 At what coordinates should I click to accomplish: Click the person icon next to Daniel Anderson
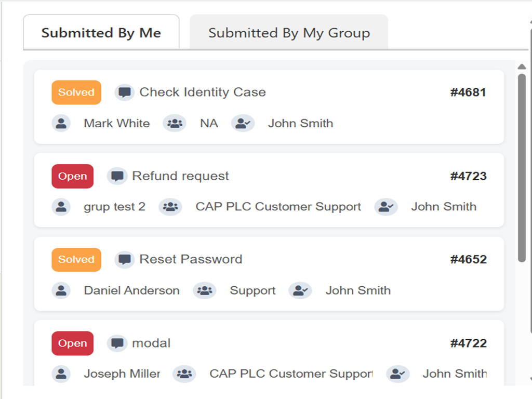61,290
